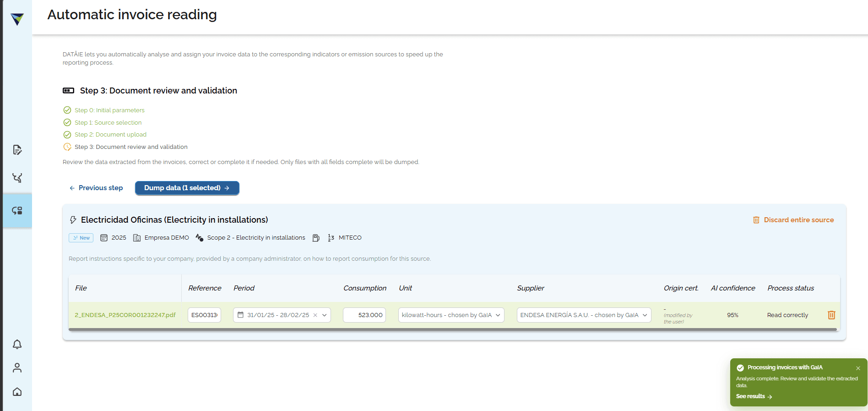Expand the period date range dropdown
Viewport: 868px width, 411px height.
[325, 315]
